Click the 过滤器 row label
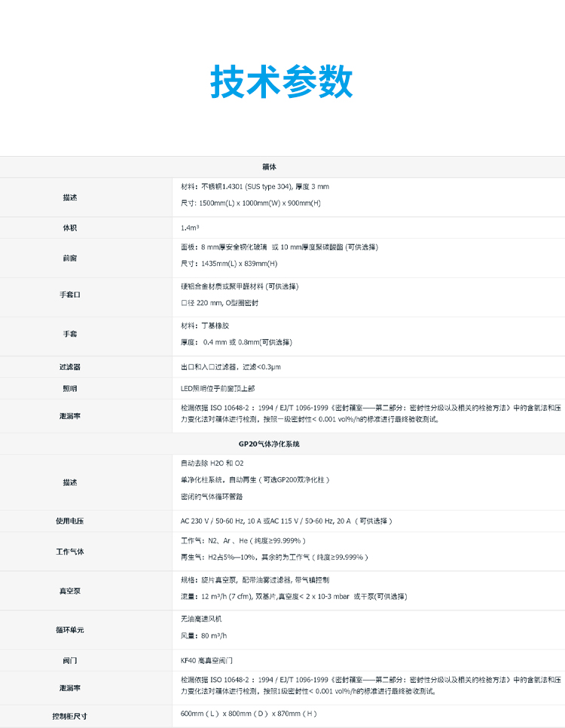The width and height of the screenshot is (565, 728). tap(70, 367)
